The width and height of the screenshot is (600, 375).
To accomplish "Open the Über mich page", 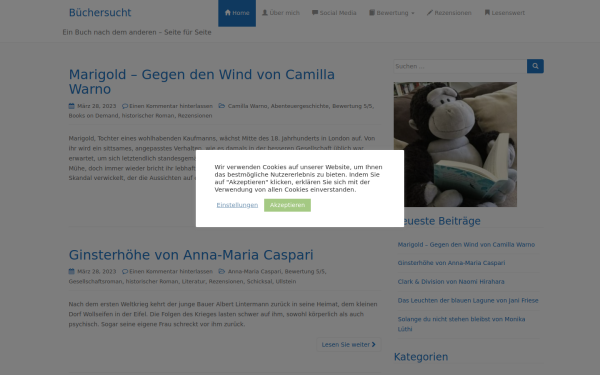I will (x=280, y=13).
